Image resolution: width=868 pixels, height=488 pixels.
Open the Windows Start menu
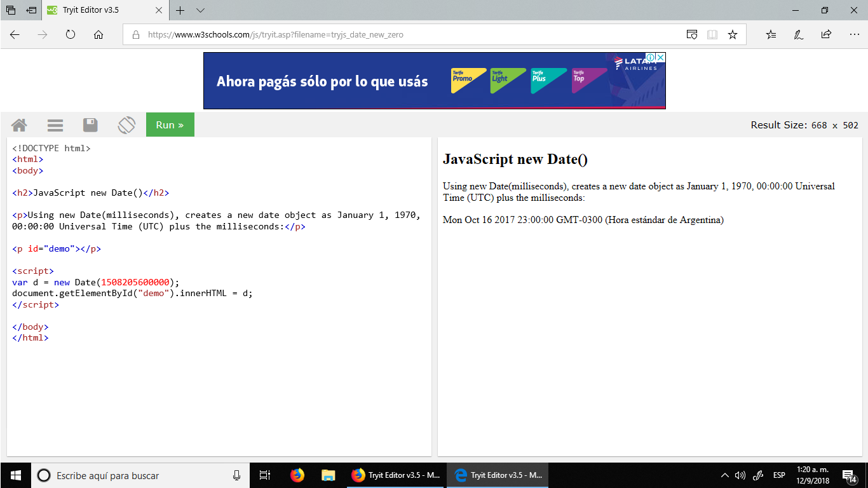click(15, 475)
